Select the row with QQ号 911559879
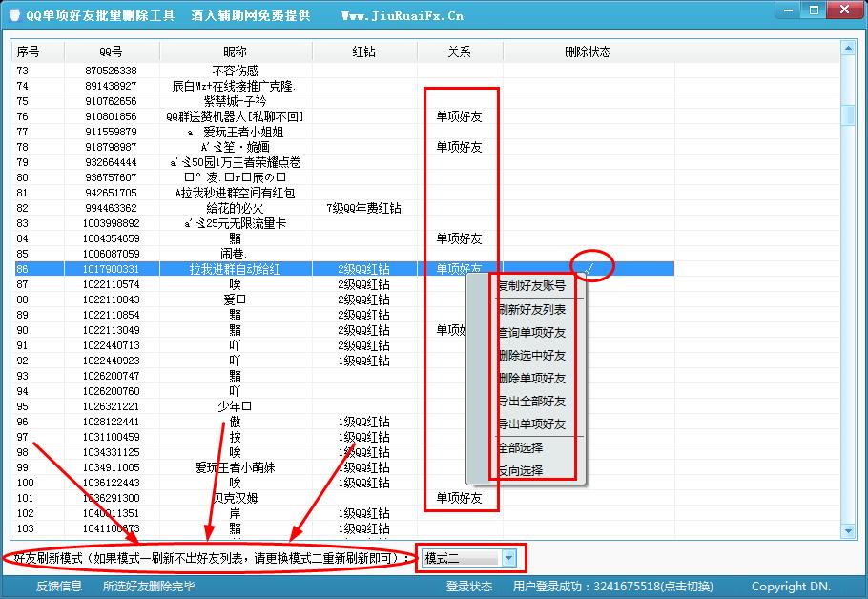The image size is (868, 599). 344,132
